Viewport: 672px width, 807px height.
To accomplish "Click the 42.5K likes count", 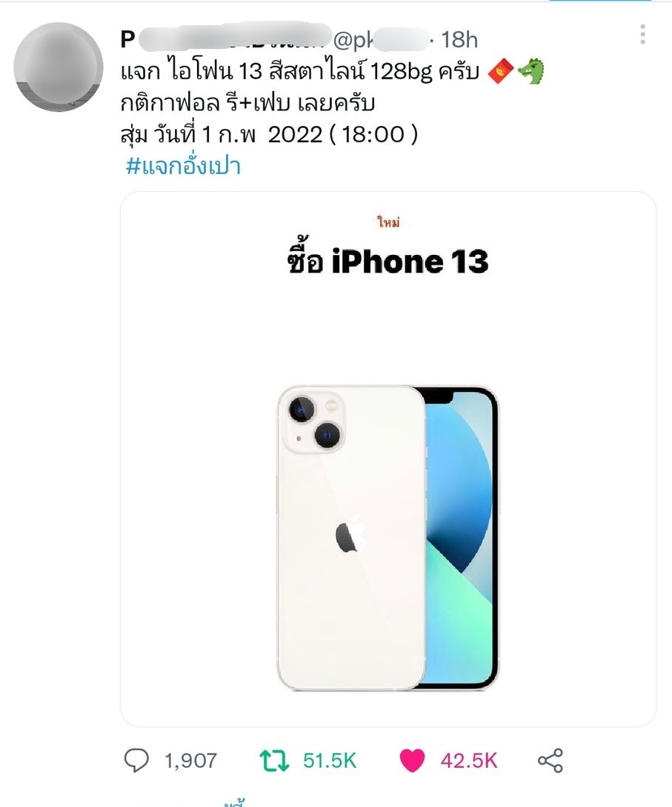I will (469, 760).
